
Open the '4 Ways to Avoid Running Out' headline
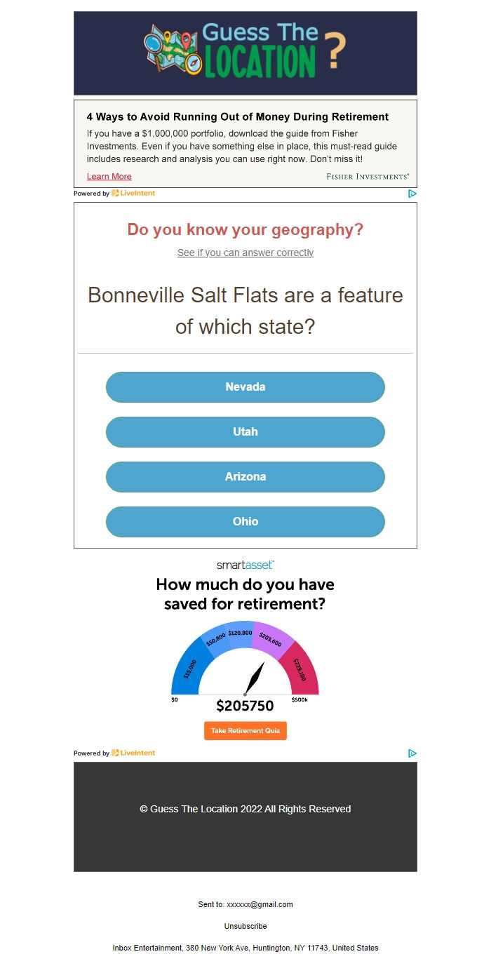tap(238, 117)
